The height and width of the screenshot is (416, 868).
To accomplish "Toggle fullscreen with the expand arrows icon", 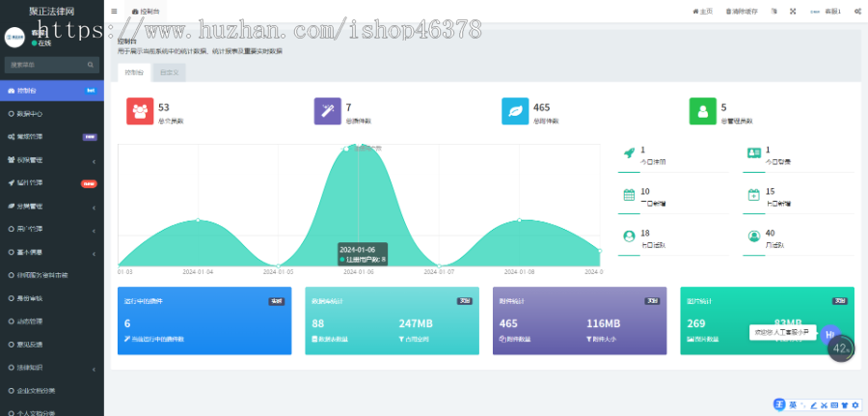I will coord(793,11).
